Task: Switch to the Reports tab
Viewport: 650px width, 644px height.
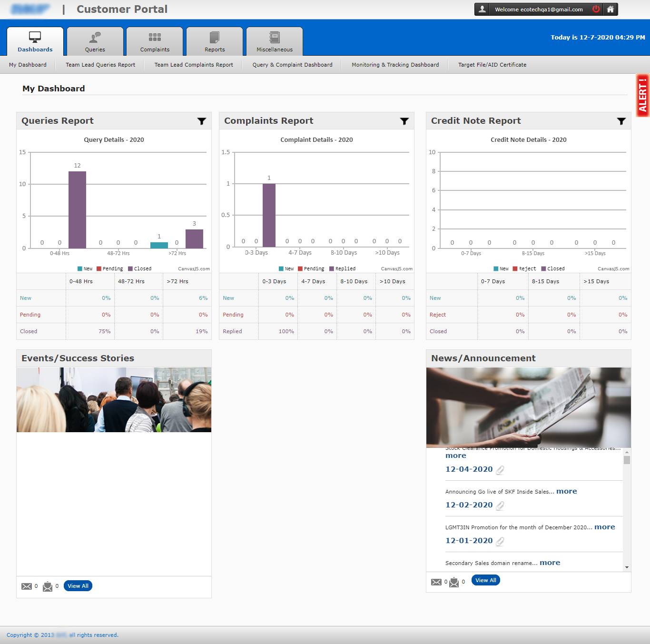Action: tap(215, 41)
